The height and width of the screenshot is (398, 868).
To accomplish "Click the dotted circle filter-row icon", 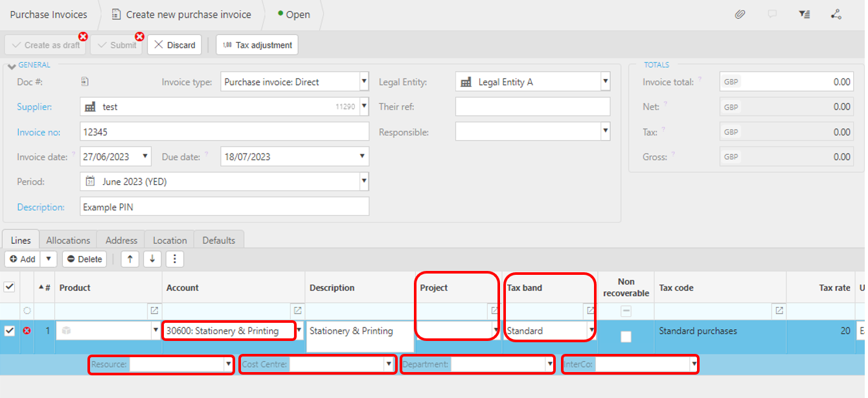I will 27,310.
